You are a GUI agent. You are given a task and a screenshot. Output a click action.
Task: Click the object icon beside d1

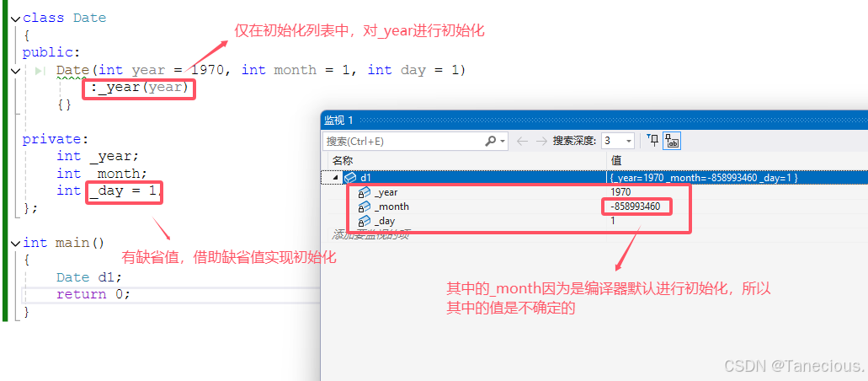[x=350, y=178]
